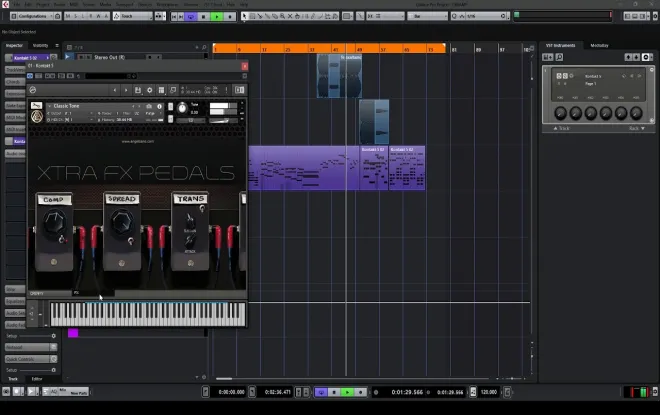Open the inspector settings list icon
Image resolution: width=660 pixels, height=415 pixels.
tap(57, 45)
